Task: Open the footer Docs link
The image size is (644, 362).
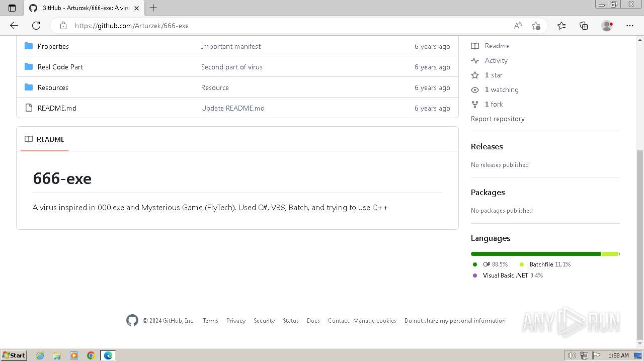Action: point(313,321)
